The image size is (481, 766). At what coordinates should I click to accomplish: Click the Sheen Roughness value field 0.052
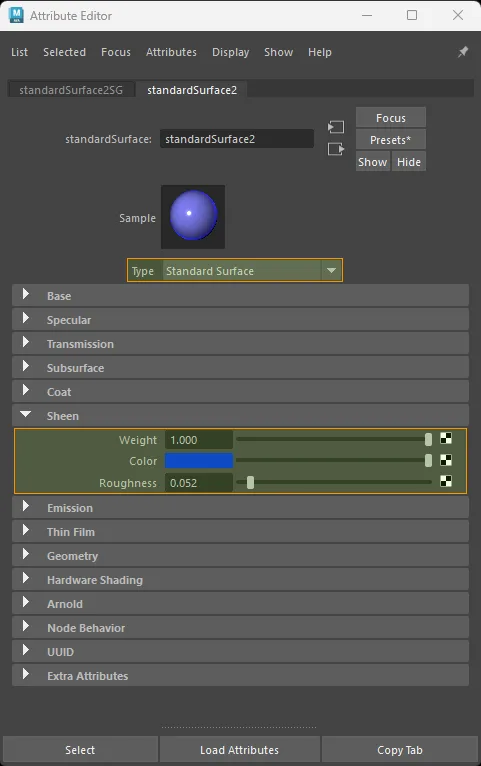[x=199, y=483]
